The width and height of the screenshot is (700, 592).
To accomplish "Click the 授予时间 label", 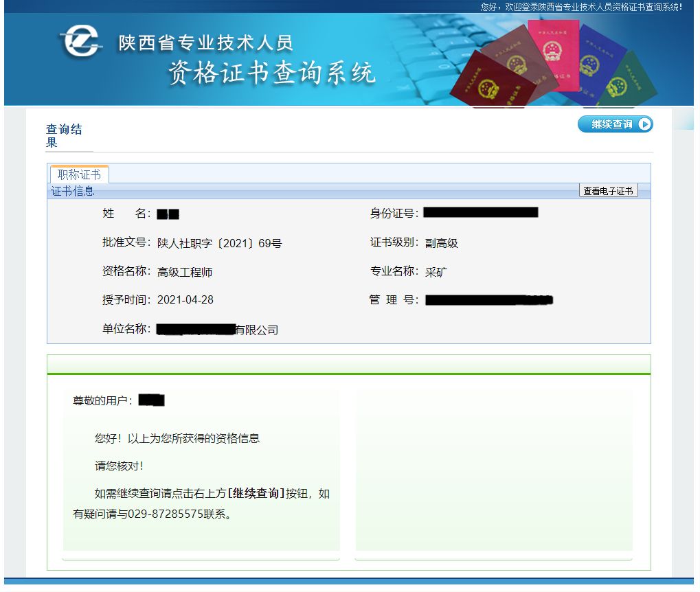I will (126, 299).
